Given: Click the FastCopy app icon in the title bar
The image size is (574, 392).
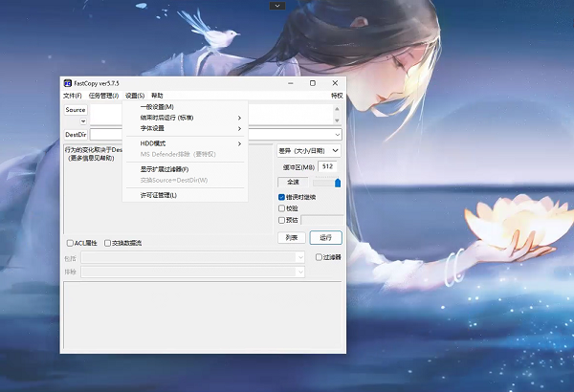Looking at the screenshot, I should point(67,83).
